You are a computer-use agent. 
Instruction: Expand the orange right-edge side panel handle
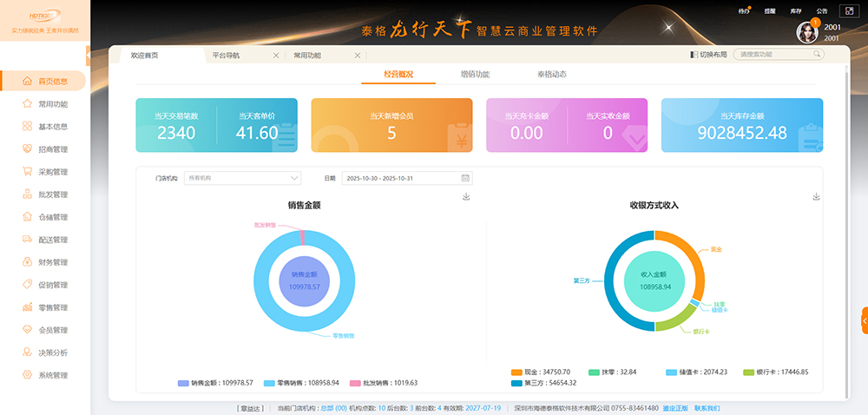pos(864,319)
